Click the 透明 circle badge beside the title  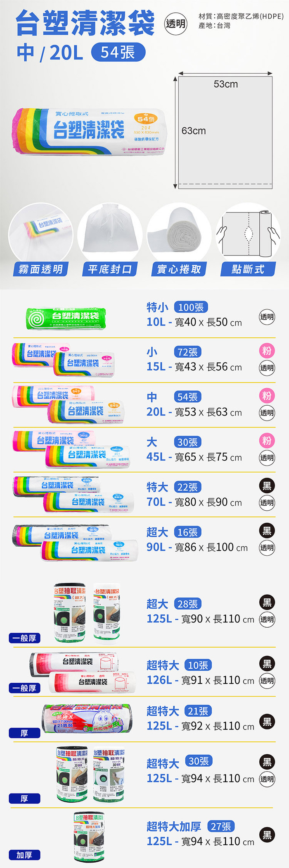[x=175, y=24]
